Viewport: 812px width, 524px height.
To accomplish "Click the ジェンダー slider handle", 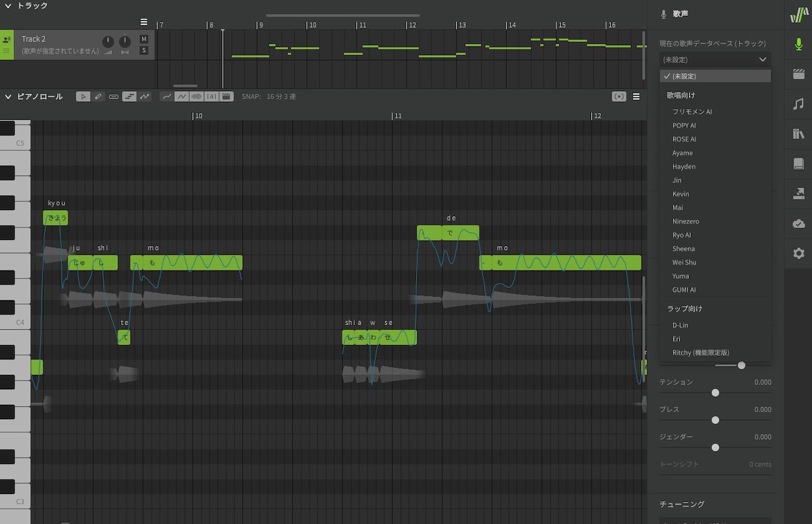I will point(715,448).
